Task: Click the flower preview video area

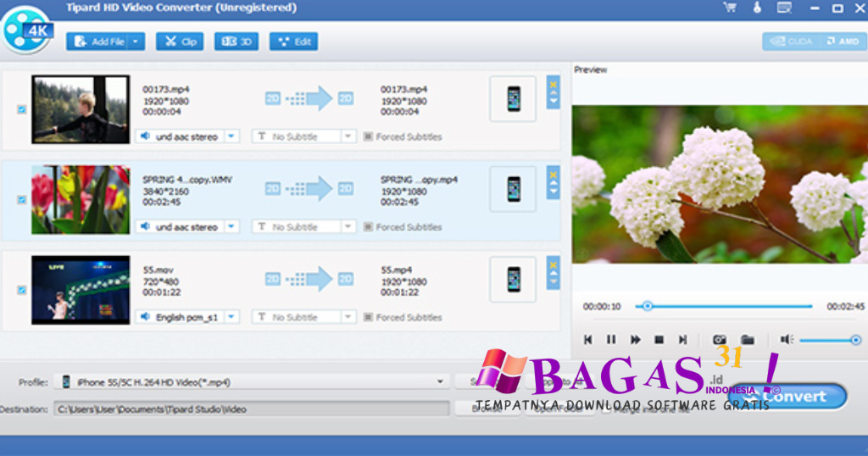Action: coord(720,184)
